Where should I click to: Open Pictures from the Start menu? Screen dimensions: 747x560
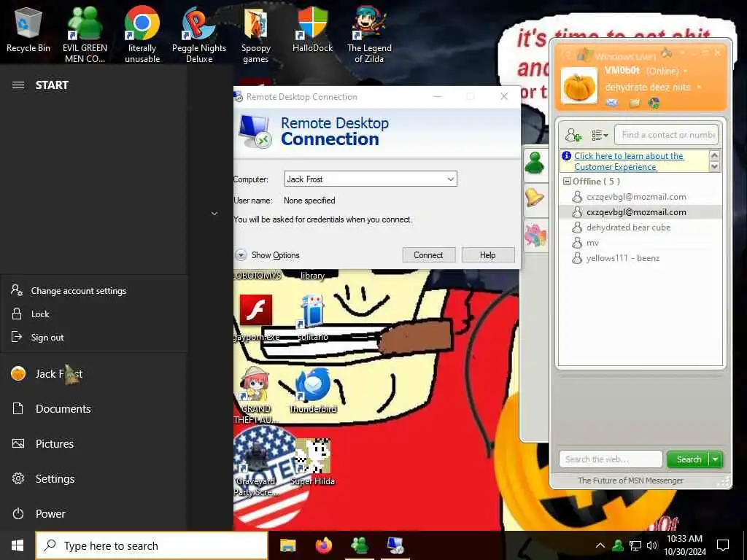pos(93,444)
